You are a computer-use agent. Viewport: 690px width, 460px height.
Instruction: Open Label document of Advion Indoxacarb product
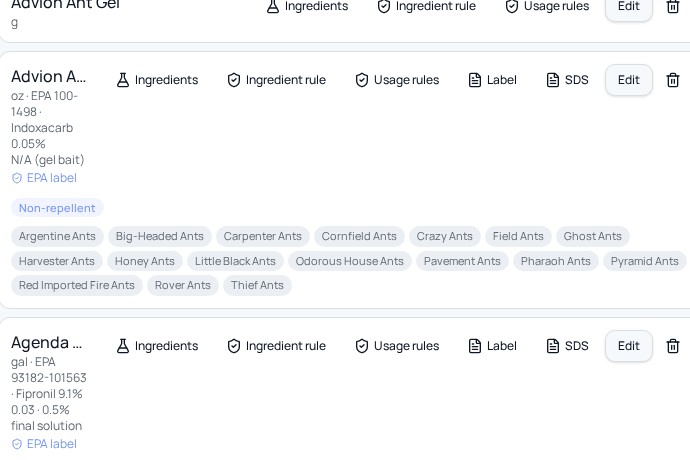pos(492,80)
